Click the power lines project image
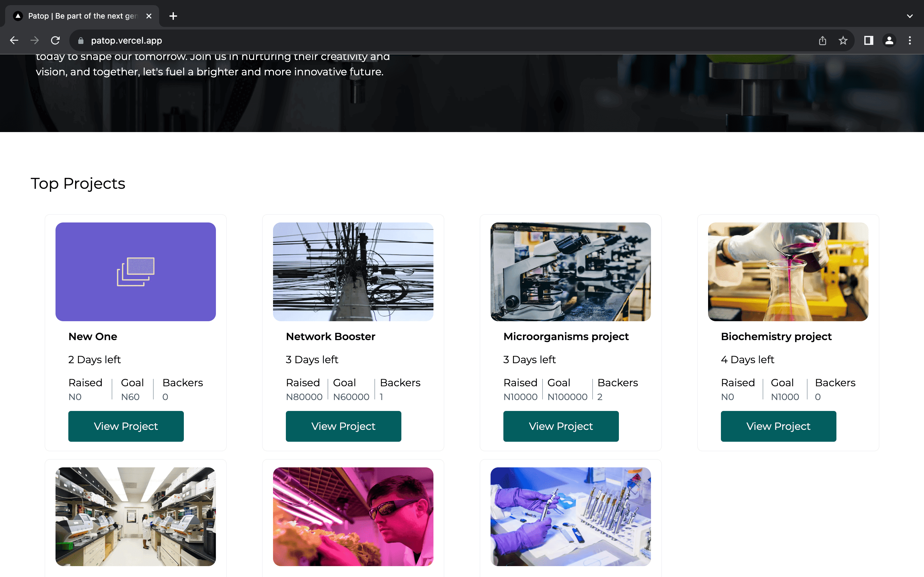This screenshot has width=924, height=577. [353, 272]
